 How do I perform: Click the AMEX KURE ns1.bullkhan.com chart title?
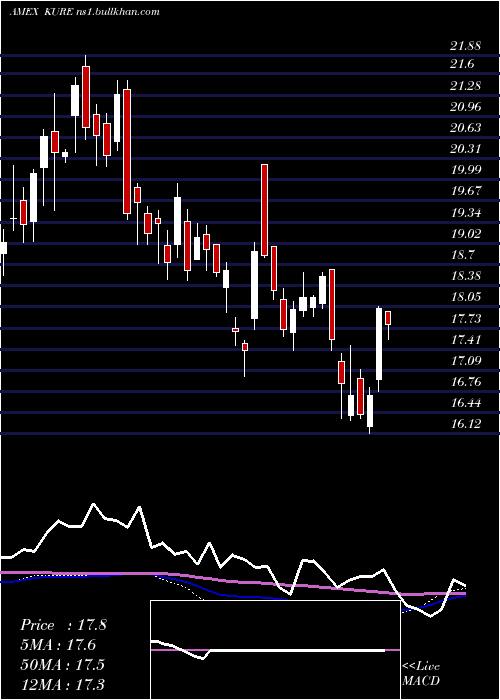tap(84, 12)
